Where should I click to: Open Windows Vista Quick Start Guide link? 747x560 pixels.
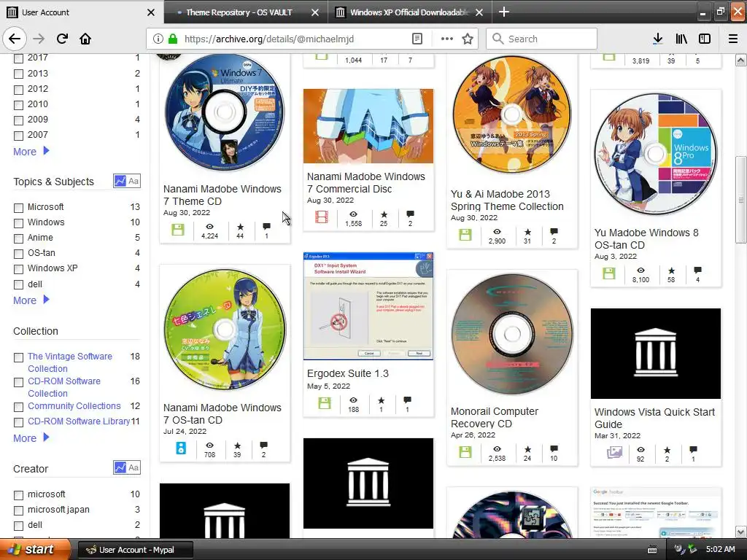[x=654, y=418]
